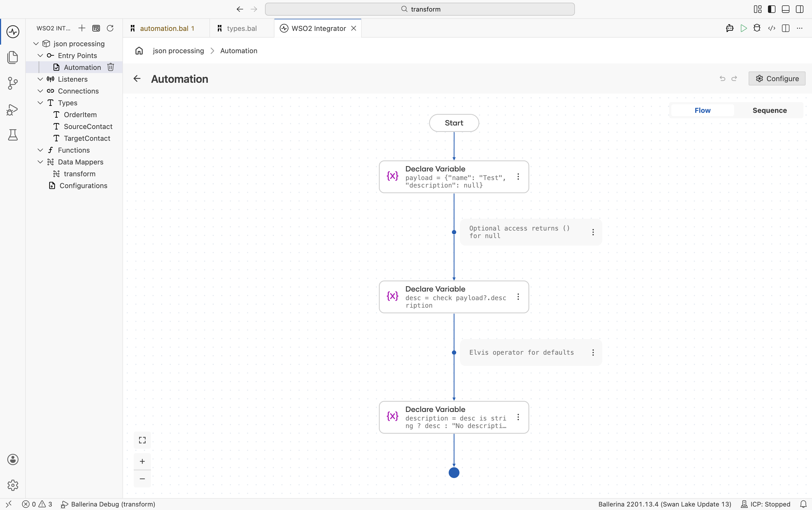The width and height of the screenshot is (812, 510).
Task: Switch to Flow view
Action: coord(702,110)
